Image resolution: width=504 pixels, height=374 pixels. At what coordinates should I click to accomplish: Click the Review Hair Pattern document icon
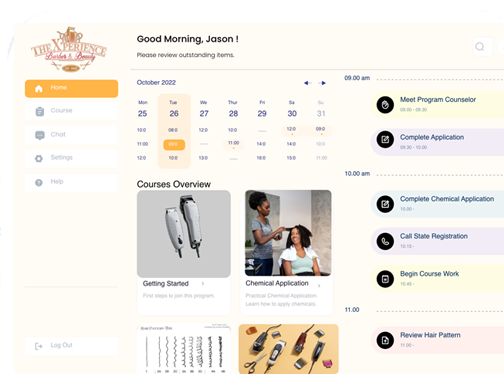(385, 340)
